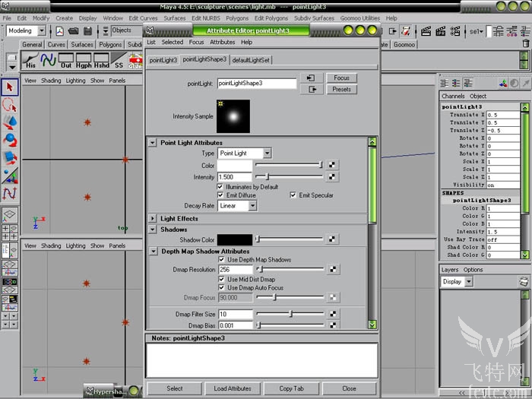532x399 pixels.
Task: Click the Load Attributes button
Action: point(233,388)
